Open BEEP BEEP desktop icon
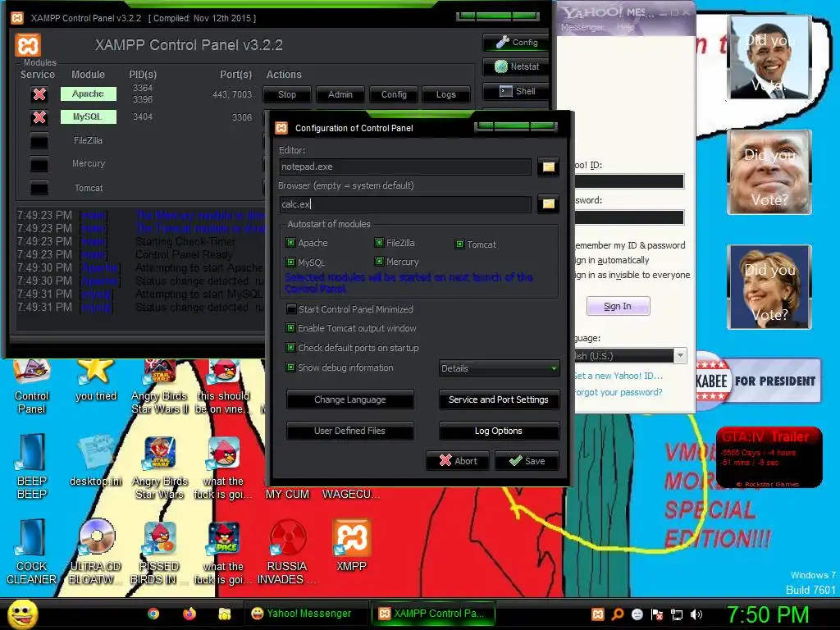The image size is (840, 630). (x=31, y=466)
